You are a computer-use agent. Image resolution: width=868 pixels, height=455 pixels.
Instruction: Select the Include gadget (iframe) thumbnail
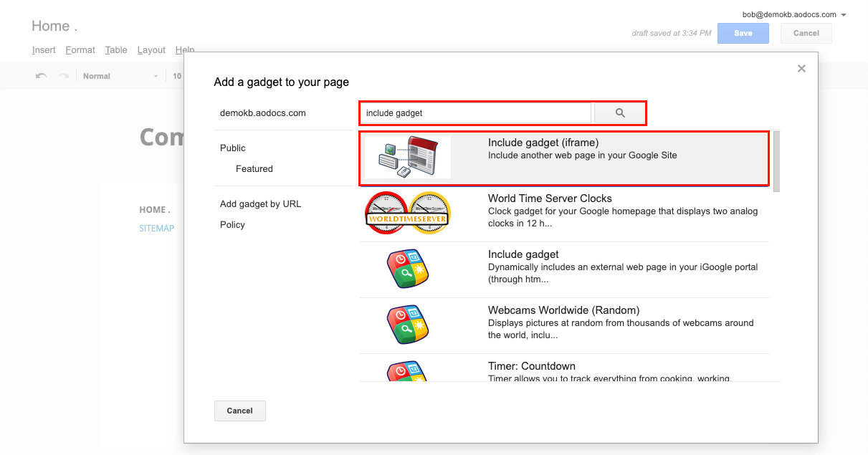407,156
